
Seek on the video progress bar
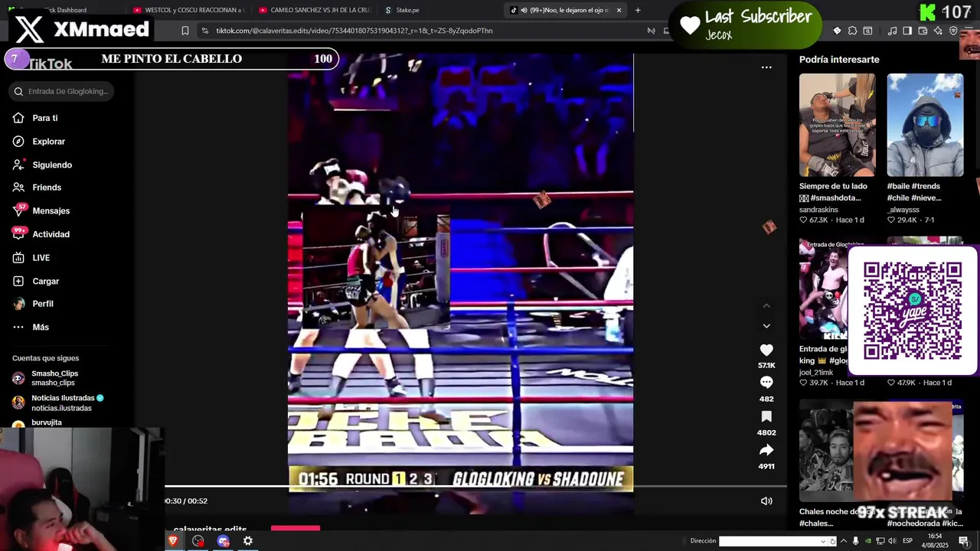tap(475, 486)
